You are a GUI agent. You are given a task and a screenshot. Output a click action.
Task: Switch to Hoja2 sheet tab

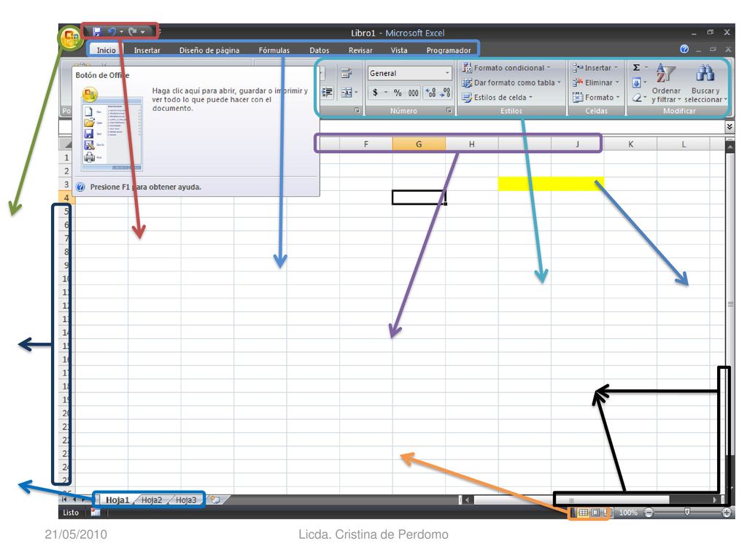[x=152, y=500]
